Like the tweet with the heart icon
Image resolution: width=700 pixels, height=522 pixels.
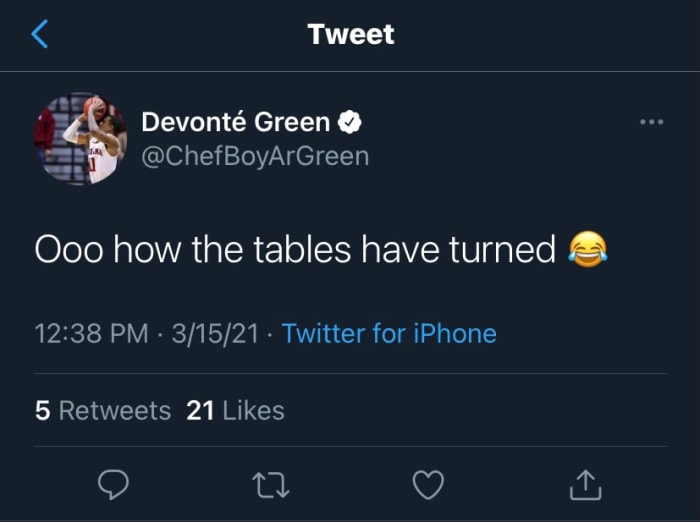click(428, 485)
